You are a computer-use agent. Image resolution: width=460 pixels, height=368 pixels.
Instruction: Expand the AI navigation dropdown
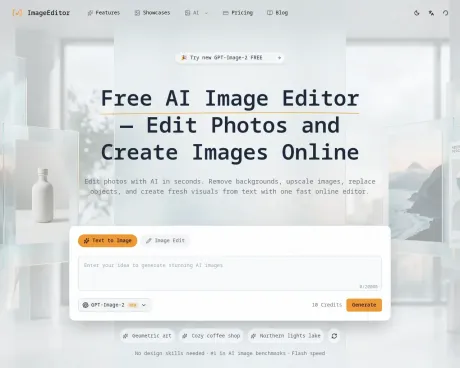196,13
